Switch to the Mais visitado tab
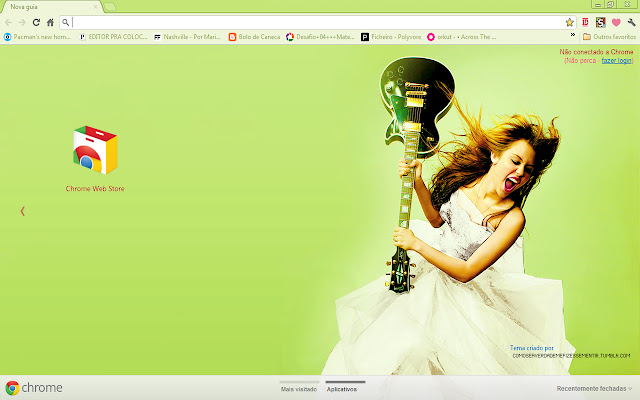Screen dimensions: 640x400 [299, 389]
